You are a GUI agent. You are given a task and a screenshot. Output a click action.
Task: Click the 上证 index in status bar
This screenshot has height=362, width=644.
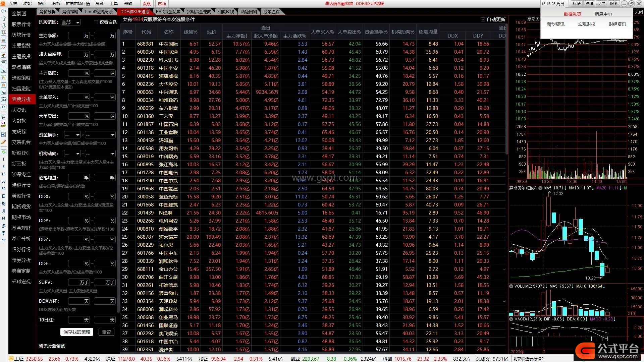tap(19, 359)
